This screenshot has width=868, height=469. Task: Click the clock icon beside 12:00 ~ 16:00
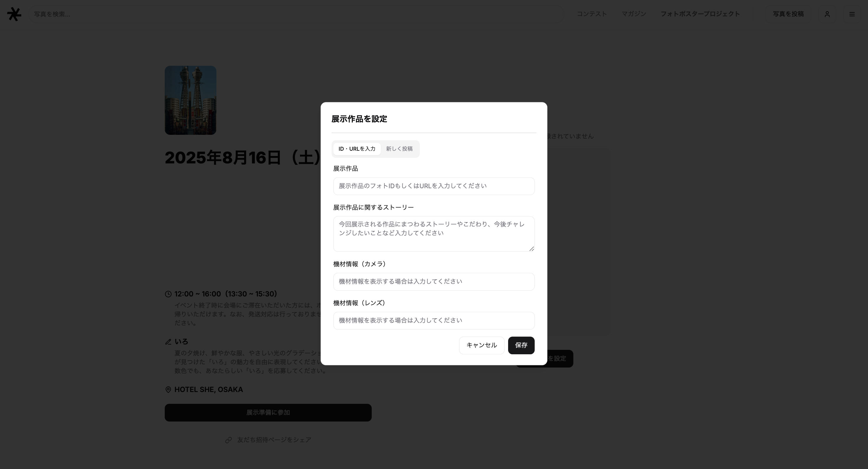coord(168,294)
